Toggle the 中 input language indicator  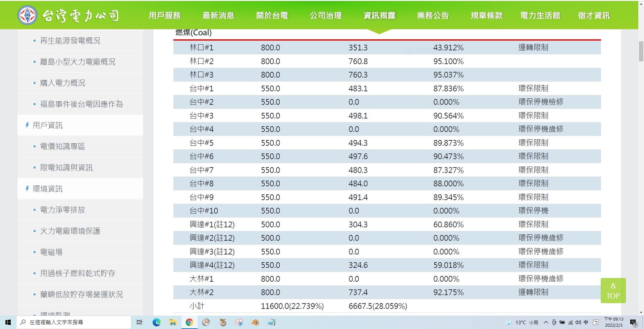586,322
